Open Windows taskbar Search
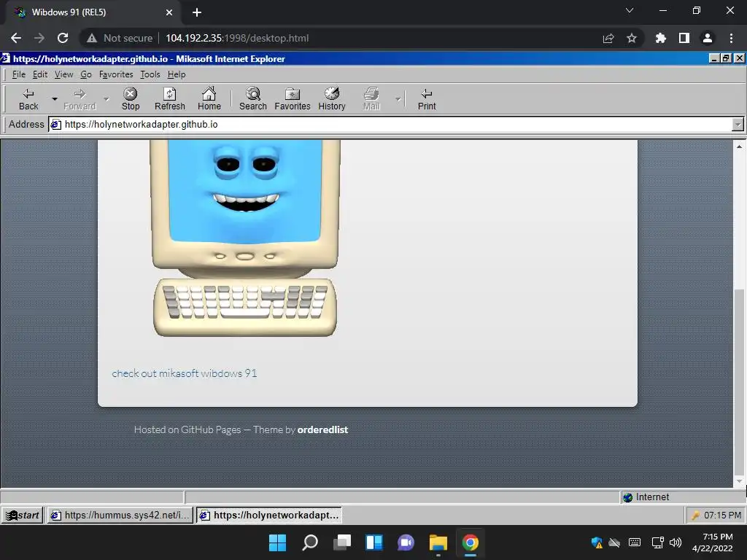747x560 pixels. (309, 542)
